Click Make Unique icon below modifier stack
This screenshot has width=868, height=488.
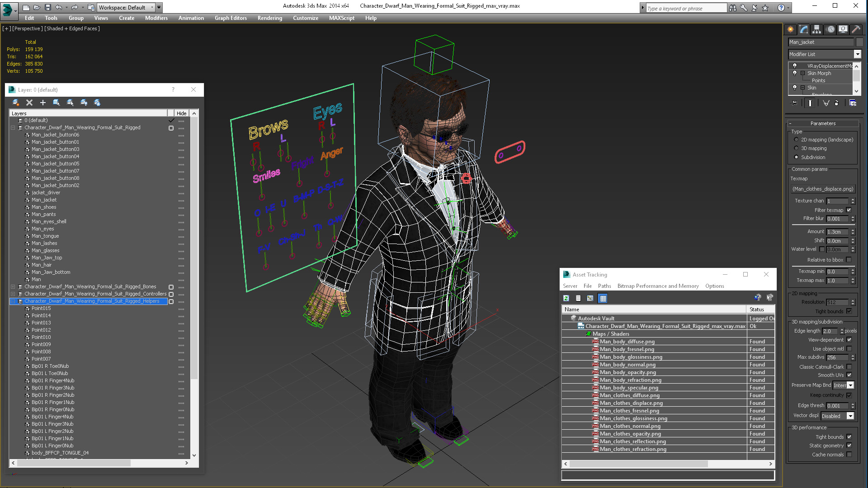826,103
